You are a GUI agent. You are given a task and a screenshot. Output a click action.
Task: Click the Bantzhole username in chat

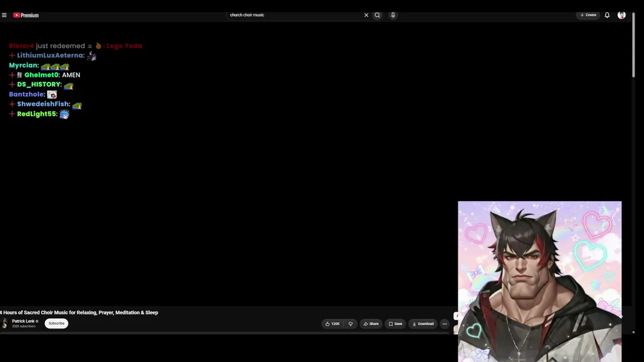[27, 94]
